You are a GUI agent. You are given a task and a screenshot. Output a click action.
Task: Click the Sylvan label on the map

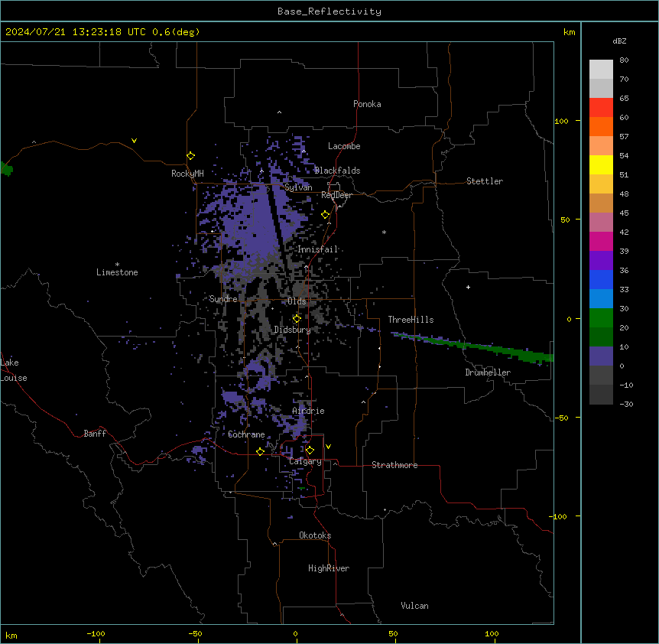(298, 187)
